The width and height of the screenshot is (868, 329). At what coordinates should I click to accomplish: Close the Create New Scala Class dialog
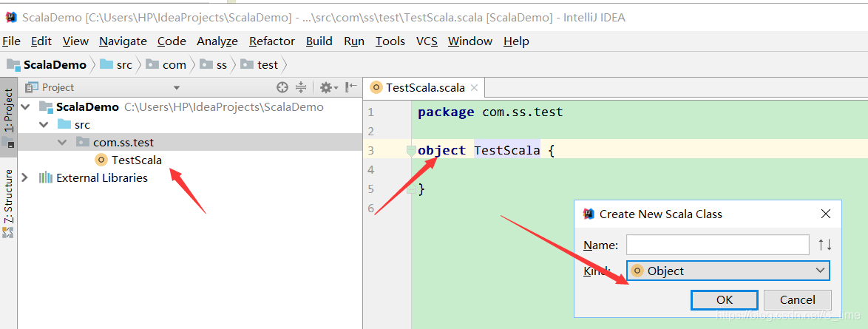point(825,214)
